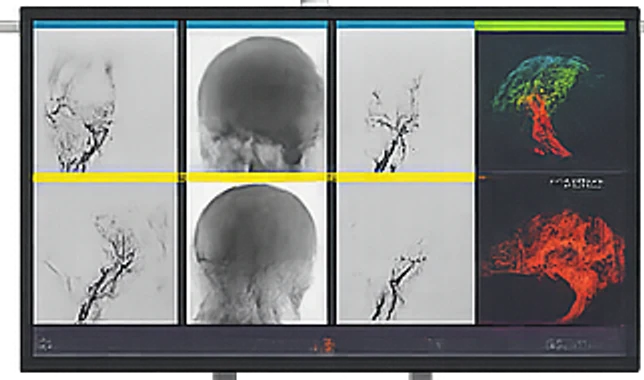Select the bottom-left angiogram view
644x380 pixels.
coord(106,252)
